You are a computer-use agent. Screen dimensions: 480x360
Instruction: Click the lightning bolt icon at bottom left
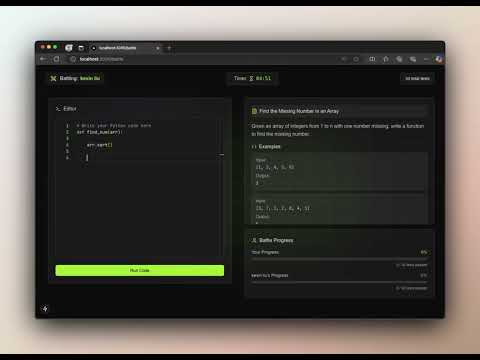pos(45,309)
